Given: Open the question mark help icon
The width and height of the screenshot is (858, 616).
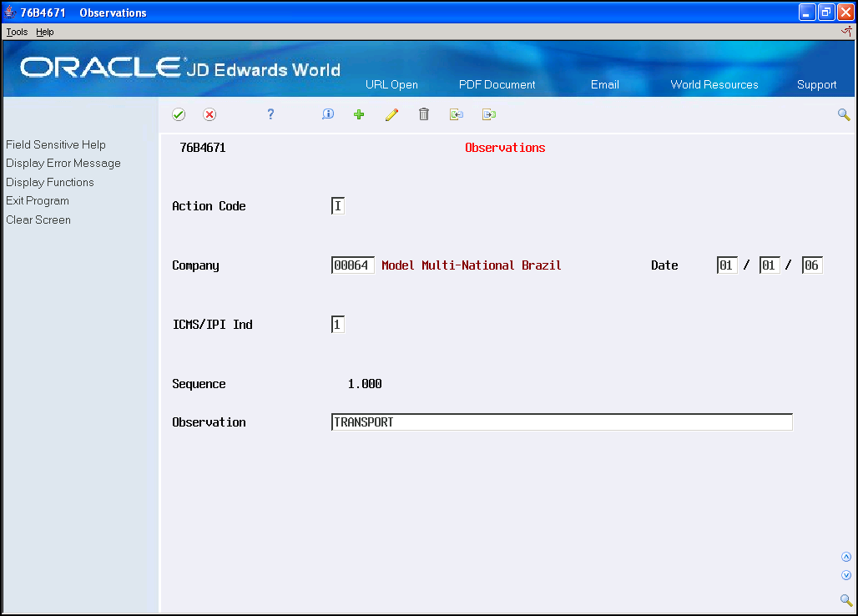Looking at the screenshot, I should tap(270, 114).
